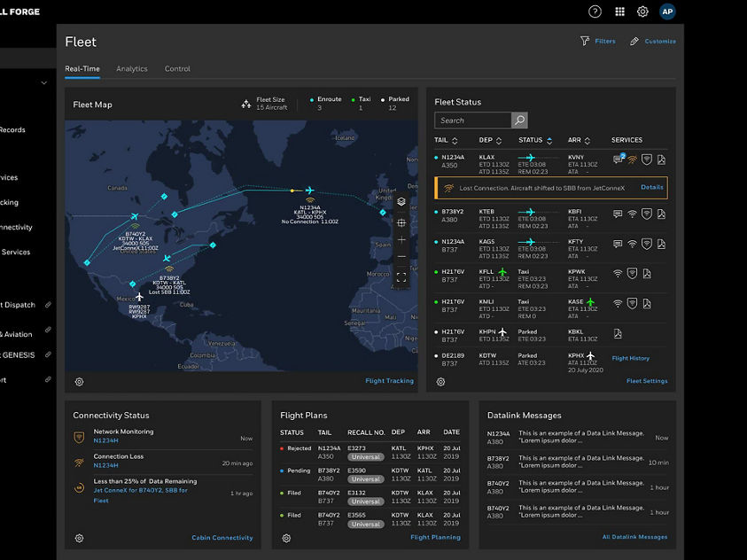Viewport: 747px width, 560px height.
Task: Click B738Y2 row wifi icon
Action: pos(632,214)
